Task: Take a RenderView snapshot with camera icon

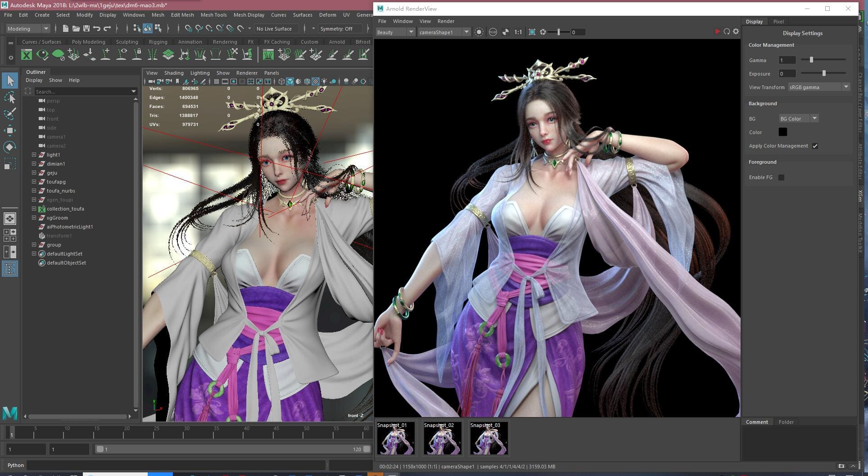Action: point(841,466)
